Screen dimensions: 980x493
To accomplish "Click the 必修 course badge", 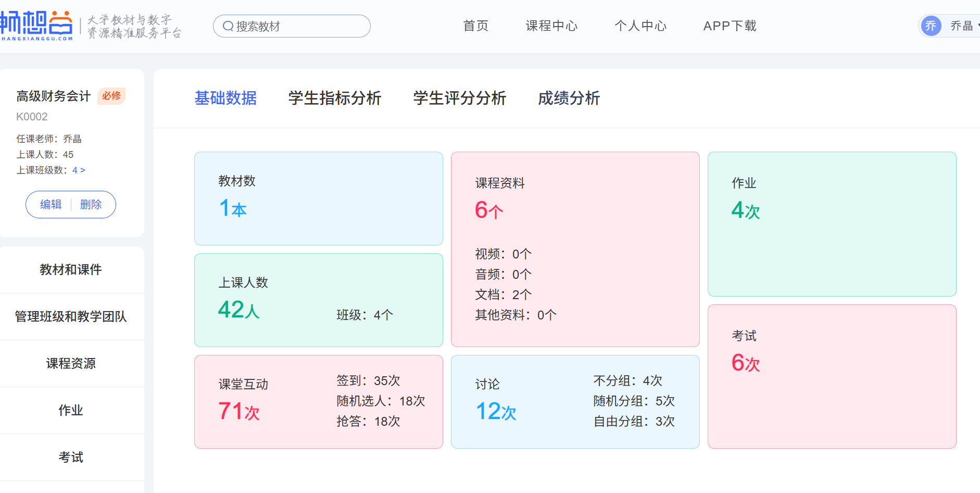I will [111, 96].
